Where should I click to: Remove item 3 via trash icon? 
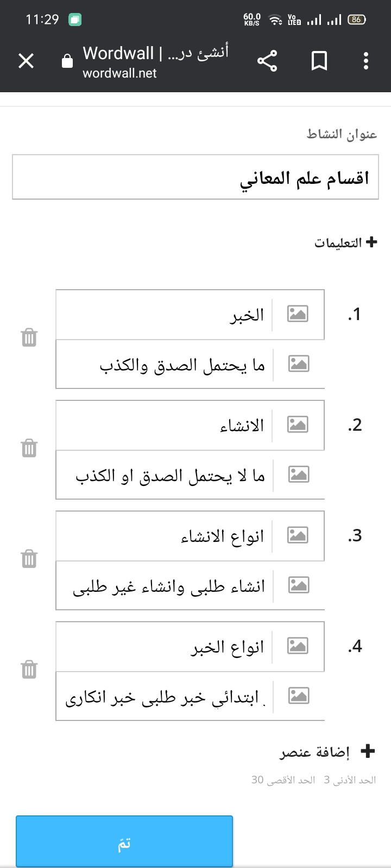[x=29, y=559]
